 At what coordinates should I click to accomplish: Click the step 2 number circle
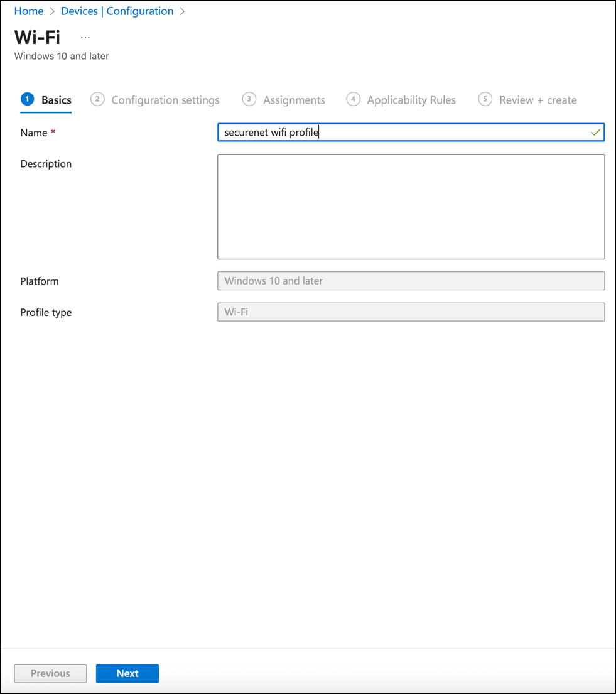click(97, 99)
